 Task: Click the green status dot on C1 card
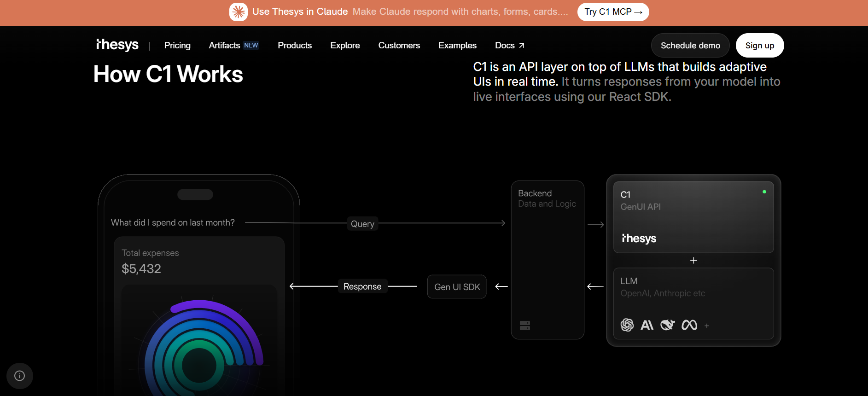coord(764,192)
